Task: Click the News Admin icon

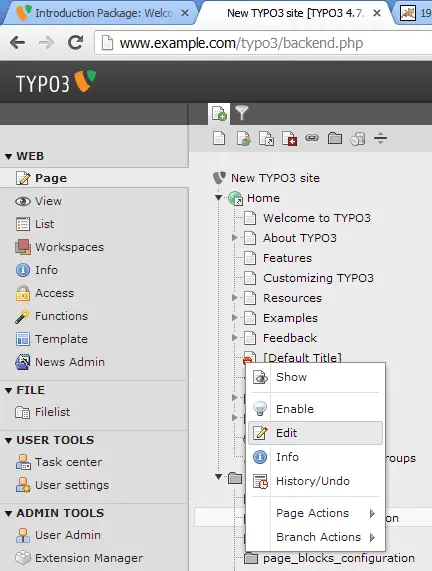Action: 23,362
